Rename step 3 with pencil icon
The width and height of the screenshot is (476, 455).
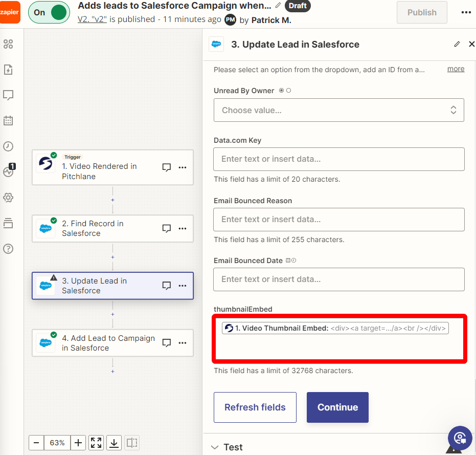pyautogui.click(x=457, y=45)
